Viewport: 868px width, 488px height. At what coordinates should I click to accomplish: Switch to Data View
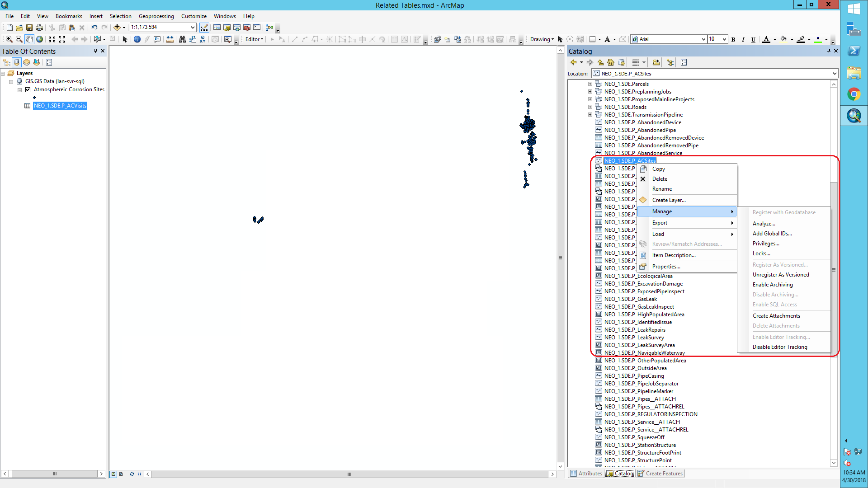click(x=113, y=474)
